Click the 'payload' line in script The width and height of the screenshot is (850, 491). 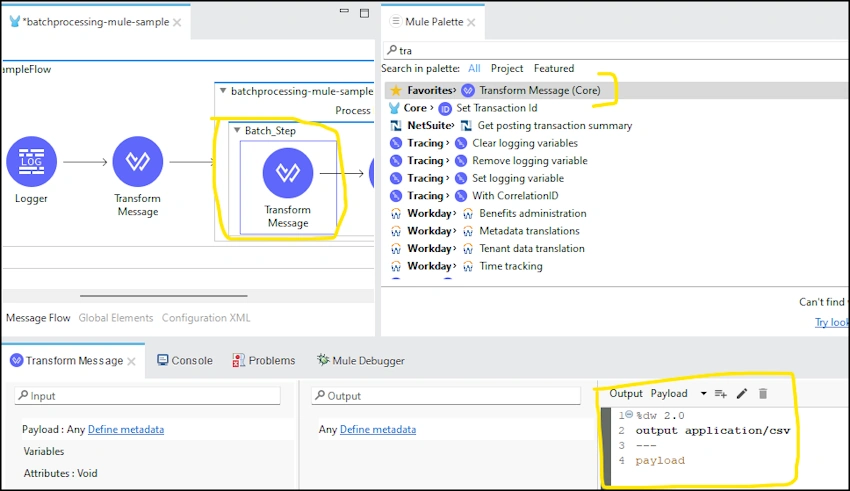(660, 461)
